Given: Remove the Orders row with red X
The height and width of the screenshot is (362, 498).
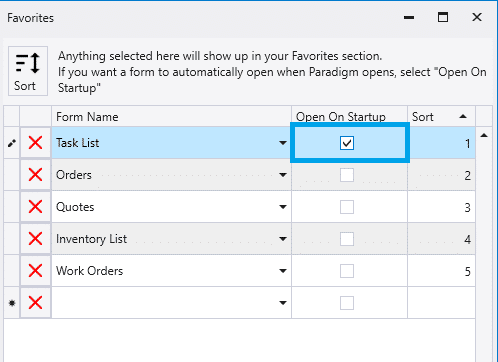Looking at the screenshot, I should [x=35, y=175].
